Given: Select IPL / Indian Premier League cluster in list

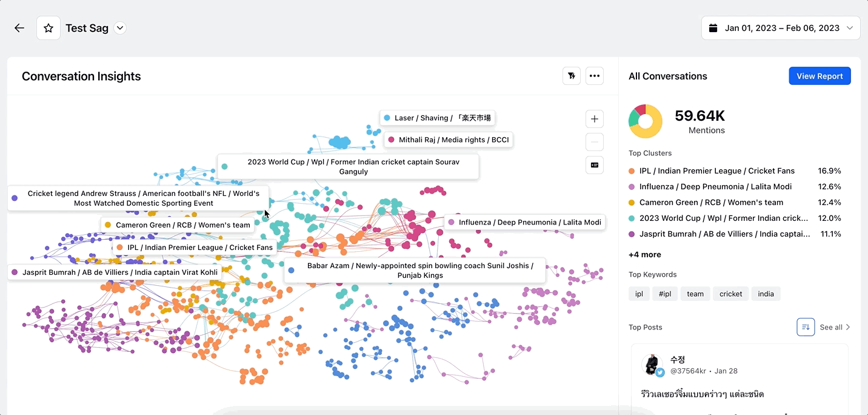Looking at the screenshot, I should pos(735,171).
